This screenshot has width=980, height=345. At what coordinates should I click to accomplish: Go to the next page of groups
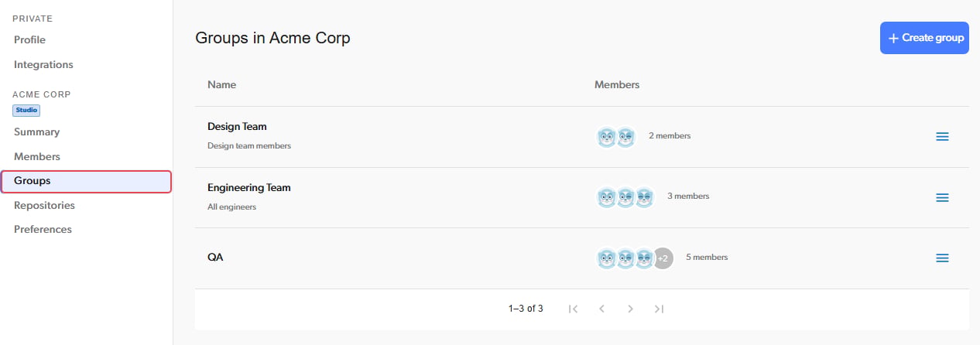click(x=630, y=309)
